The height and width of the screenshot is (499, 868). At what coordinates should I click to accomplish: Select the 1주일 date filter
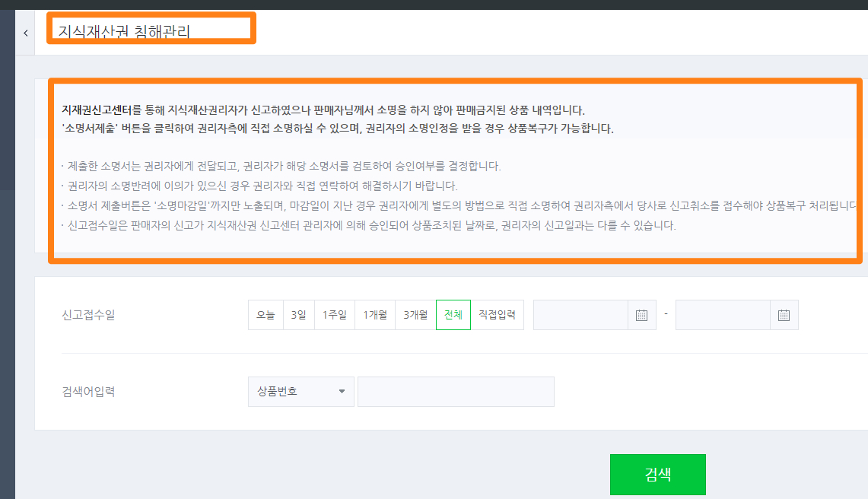point(335,314)
